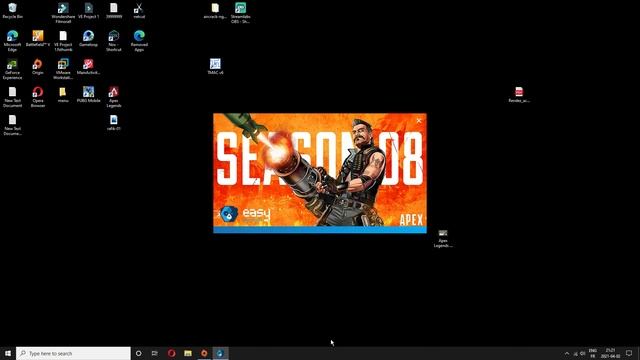This screenshot has height=360, width=640.
Task: Select the Nox shortcut icon on desktop
Action: 113,40
